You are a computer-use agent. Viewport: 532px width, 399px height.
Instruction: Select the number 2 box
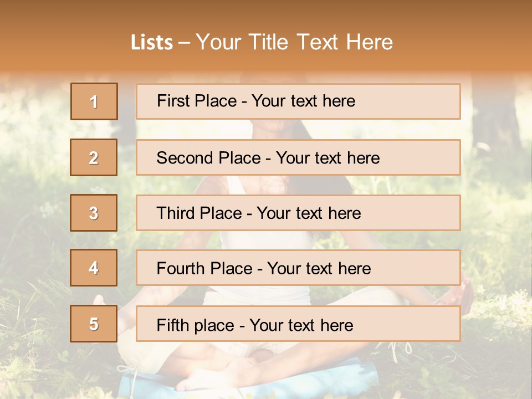pos(94,157)
